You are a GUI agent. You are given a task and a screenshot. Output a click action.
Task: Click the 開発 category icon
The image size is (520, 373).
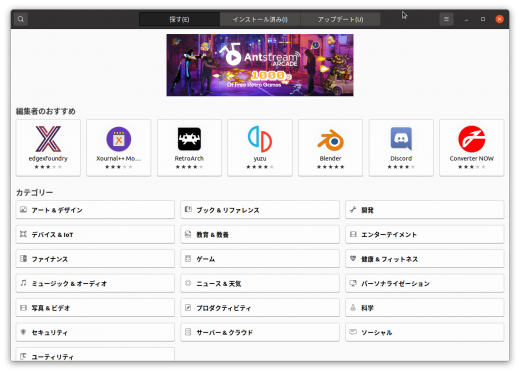click(353, 210)
